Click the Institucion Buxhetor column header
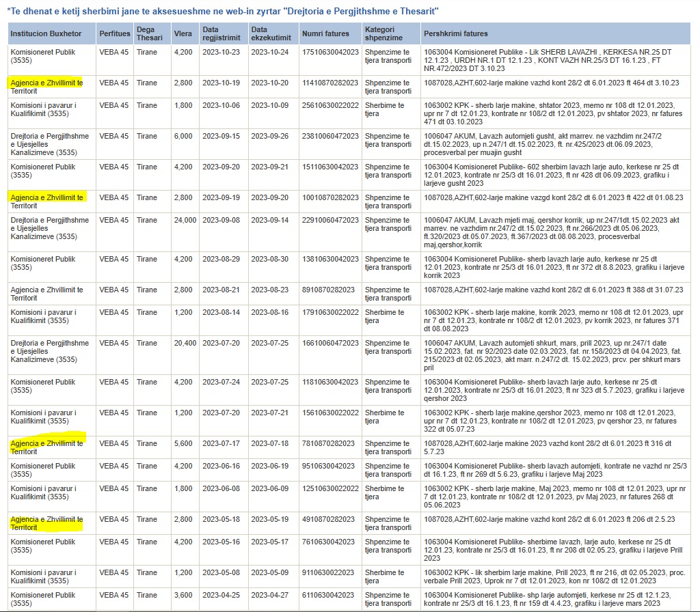Screen dimensions: 700x612 (x=43, y=33)
